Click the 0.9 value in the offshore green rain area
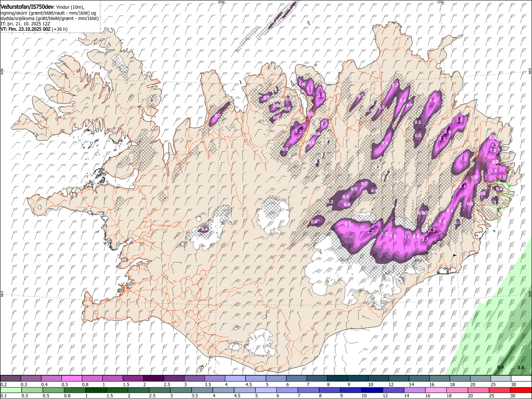 point(501,367)
